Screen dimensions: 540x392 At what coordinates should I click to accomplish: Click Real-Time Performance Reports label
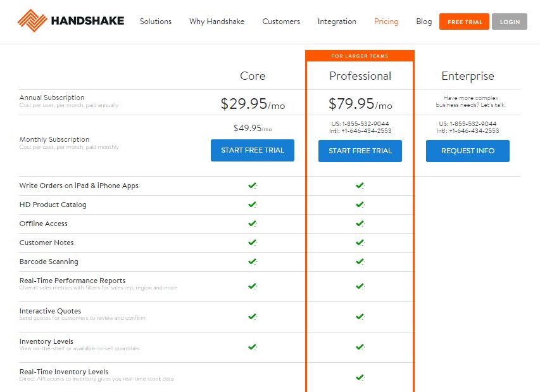tap(72, 281)
